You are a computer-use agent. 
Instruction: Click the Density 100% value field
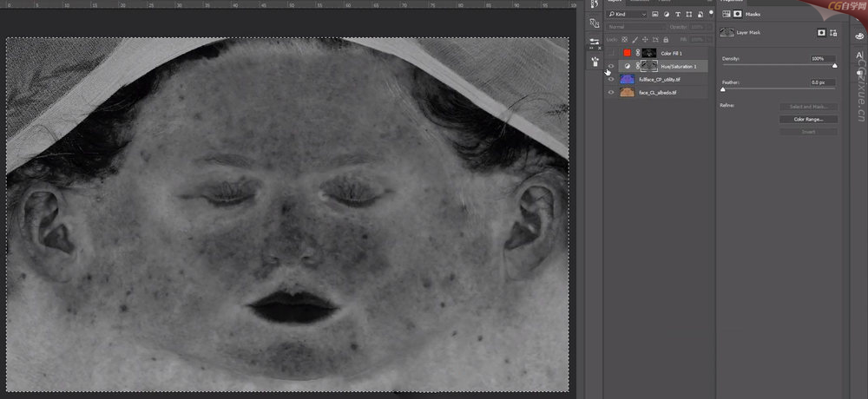(x=823, y=59)
